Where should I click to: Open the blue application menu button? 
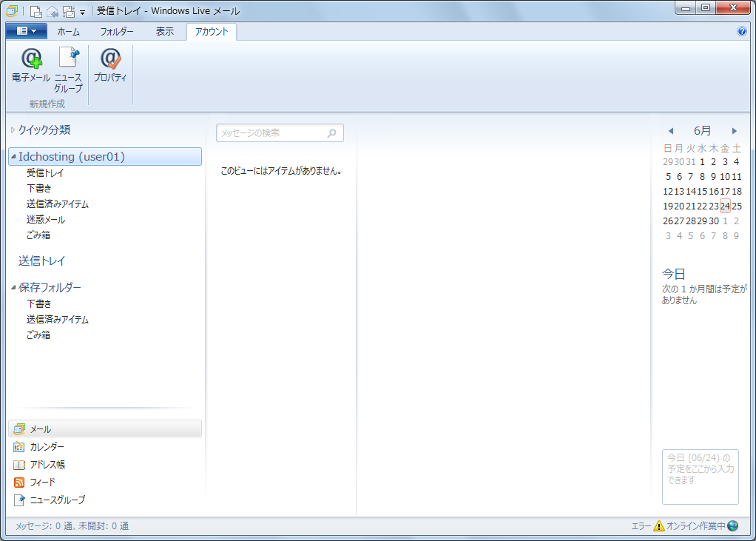[27, 31]
